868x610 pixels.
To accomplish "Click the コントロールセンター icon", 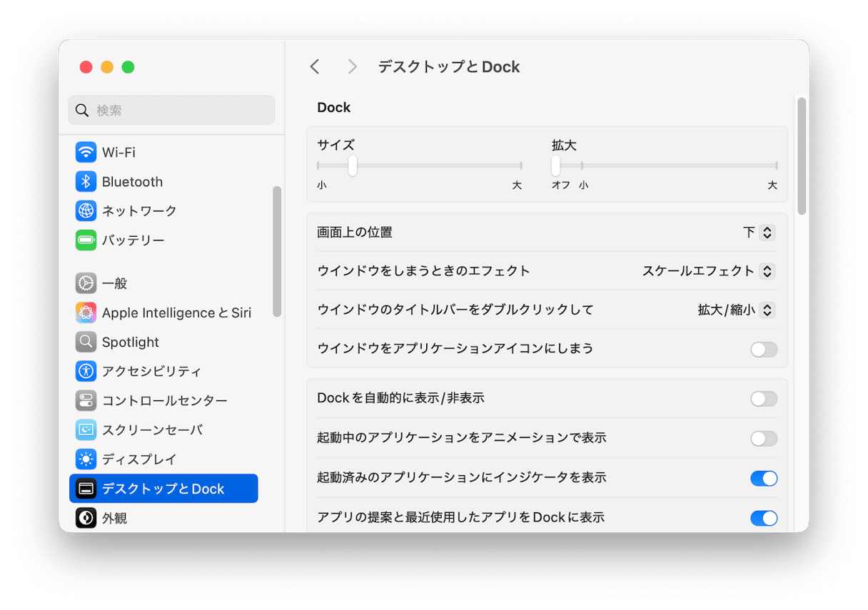I will click(x=86, y=400).
